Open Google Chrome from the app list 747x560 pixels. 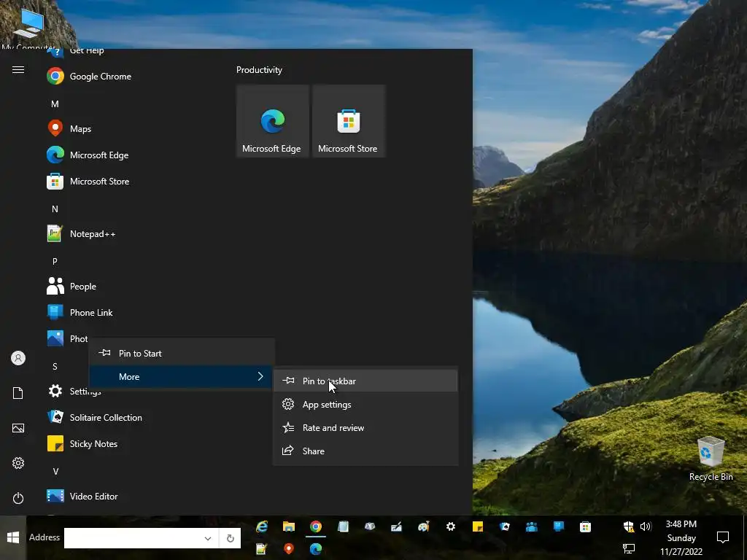pos(89,76)
